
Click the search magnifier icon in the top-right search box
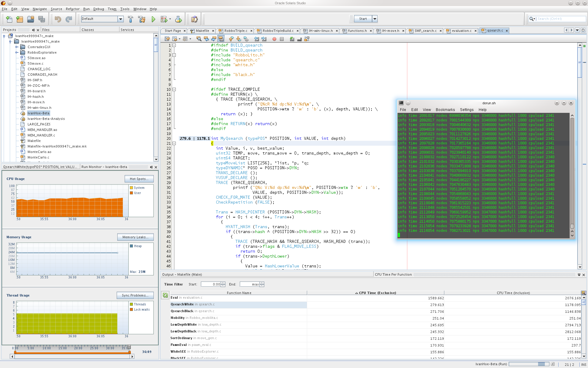pos(532,19)
